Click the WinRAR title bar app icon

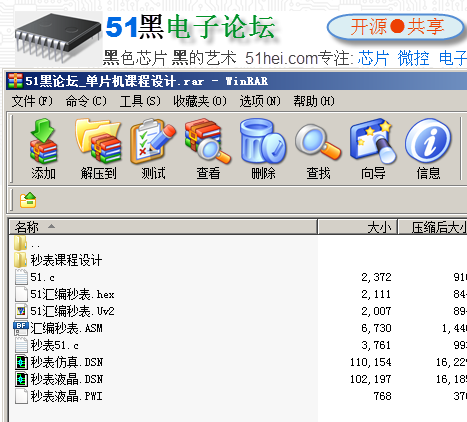point(15,81)
